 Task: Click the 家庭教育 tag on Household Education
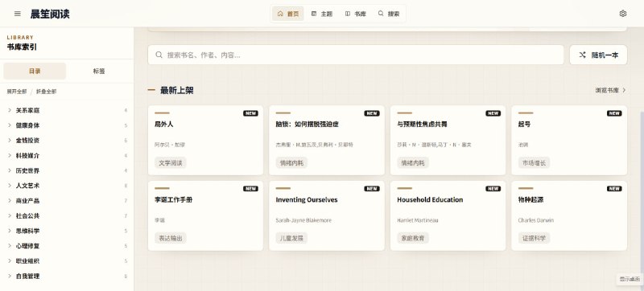[413, 238]
